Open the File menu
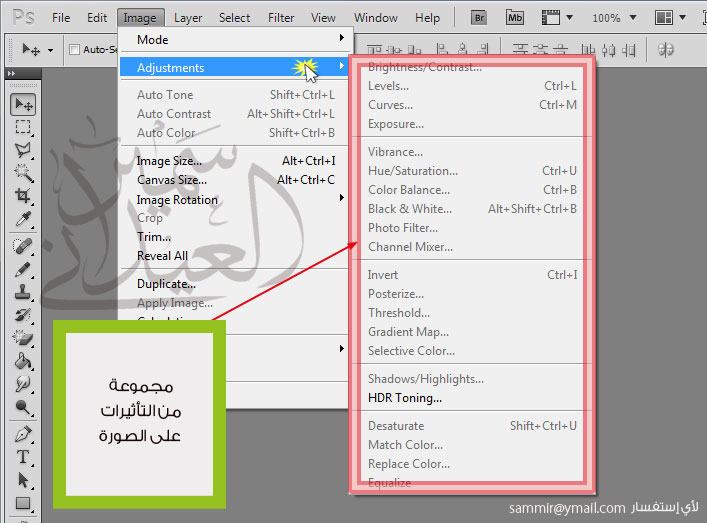This screenshot has height=523, width=707. point(61,18)
